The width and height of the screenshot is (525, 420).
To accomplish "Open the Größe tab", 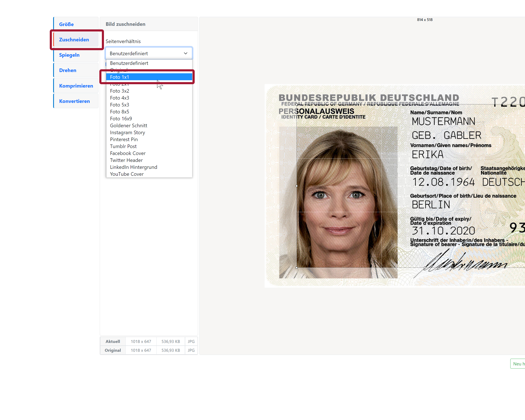I will (66, 24).
